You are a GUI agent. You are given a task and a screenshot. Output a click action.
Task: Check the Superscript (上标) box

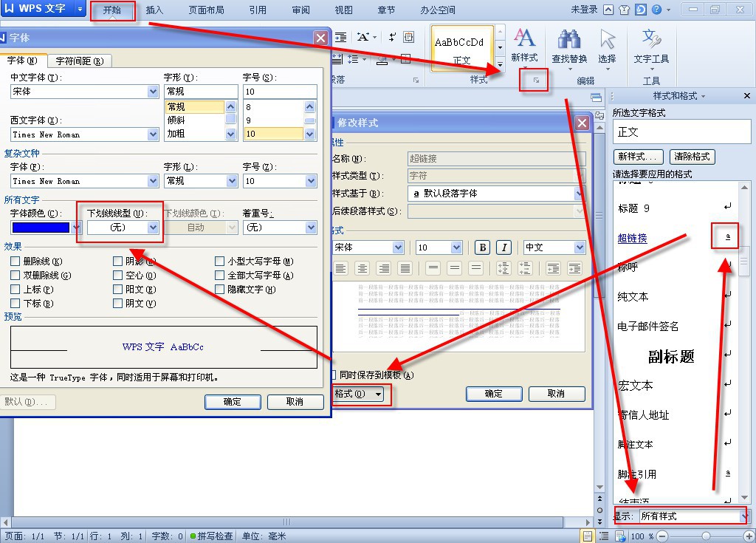tap(15, 289)
